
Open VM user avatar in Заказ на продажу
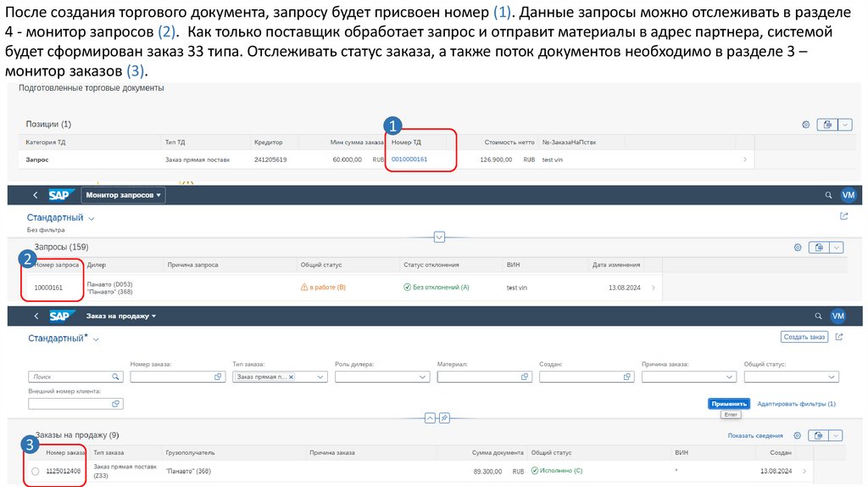coord(838,316)
